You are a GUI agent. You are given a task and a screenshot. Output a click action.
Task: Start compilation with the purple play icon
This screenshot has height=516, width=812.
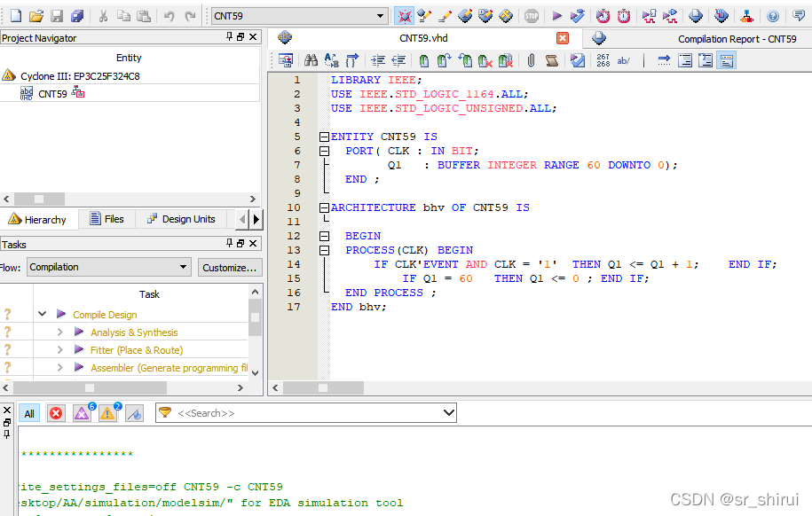556,16
